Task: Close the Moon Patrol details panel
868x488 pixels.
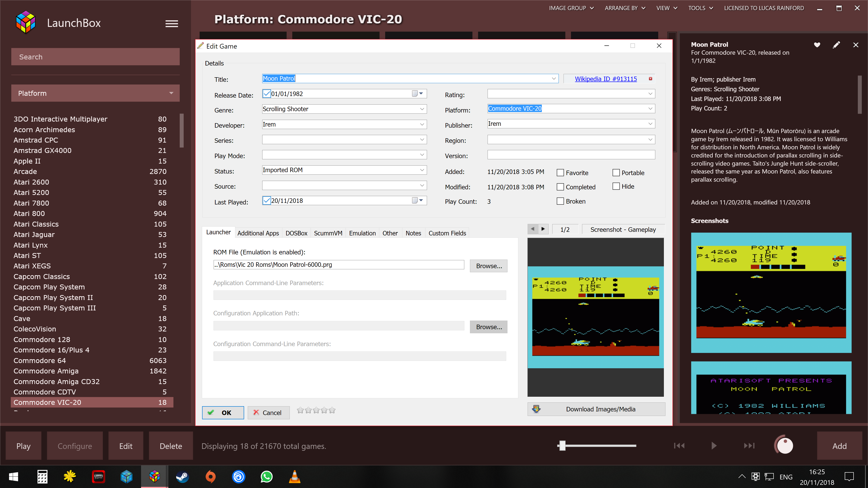Action: [856, 45]
